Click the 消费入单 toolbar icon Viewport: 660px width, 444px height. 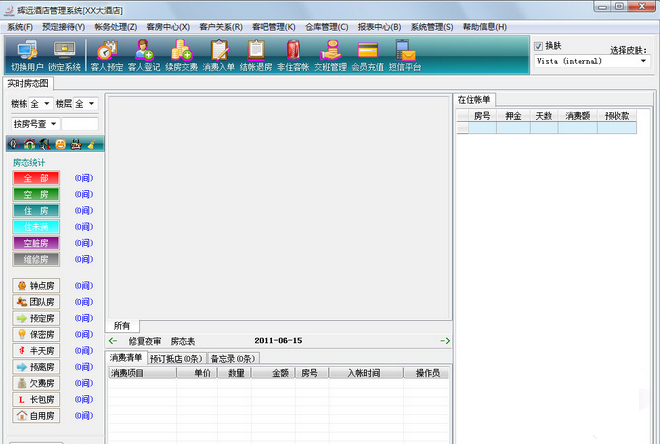219,55
